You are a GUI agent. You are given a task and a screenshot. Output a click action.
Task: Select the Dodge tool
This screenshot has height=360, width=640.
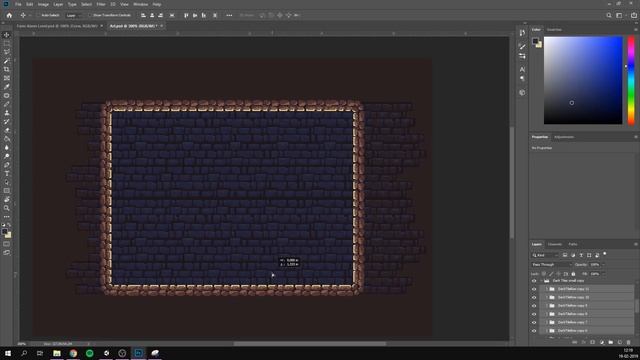pos(7,156)
